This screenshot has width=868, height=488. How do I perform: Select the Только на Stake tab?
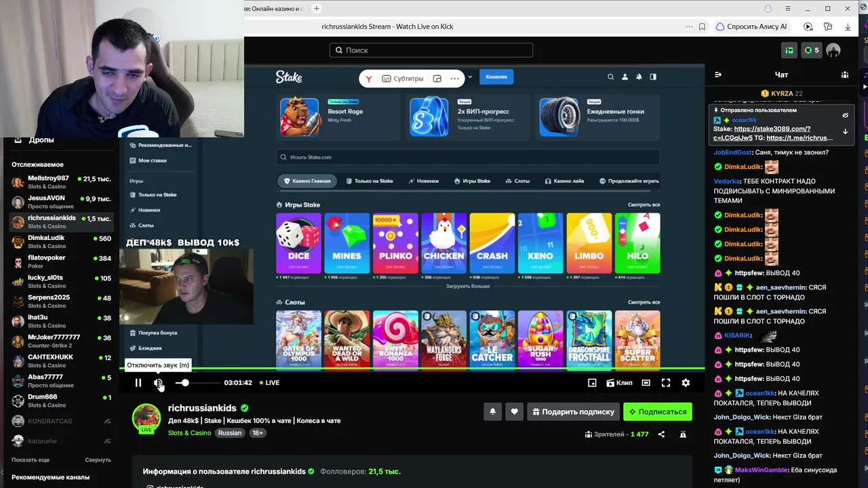[370, 181]
